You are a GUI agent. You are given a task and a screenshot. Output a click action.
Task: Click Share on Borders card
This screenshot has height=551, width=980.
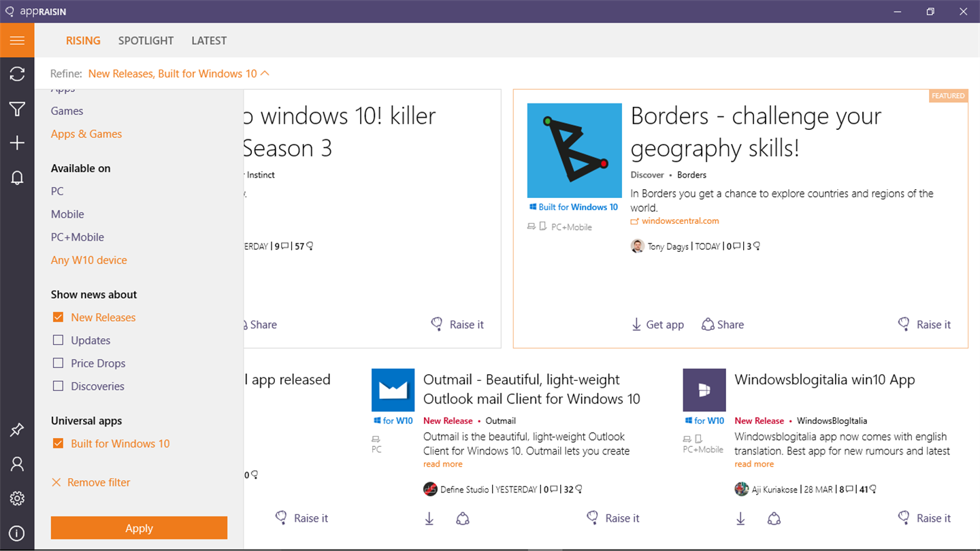click(x=723, y=324)
